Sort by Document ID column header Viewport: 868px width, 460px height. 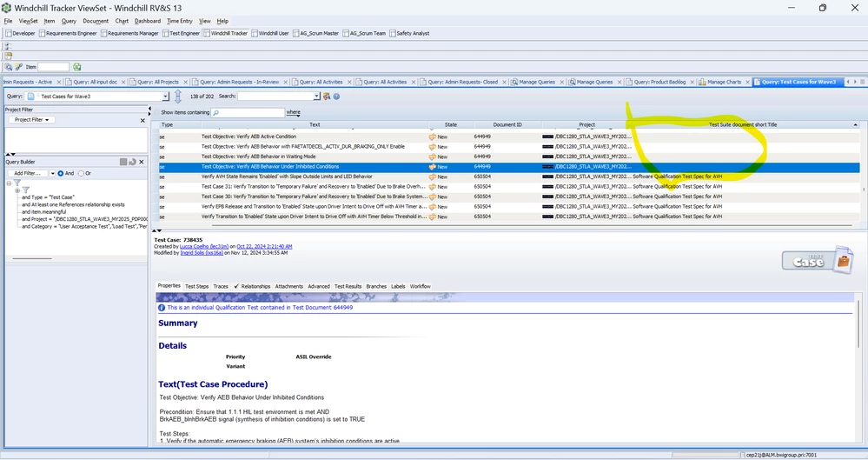(507, 124)
